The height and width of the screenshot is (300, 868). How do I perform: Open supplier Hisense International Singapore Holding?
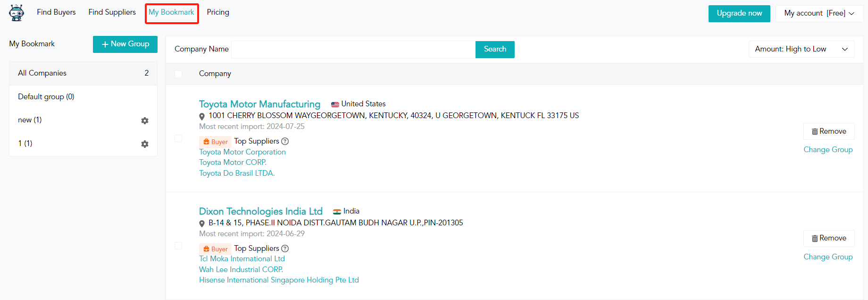point(279,280)
